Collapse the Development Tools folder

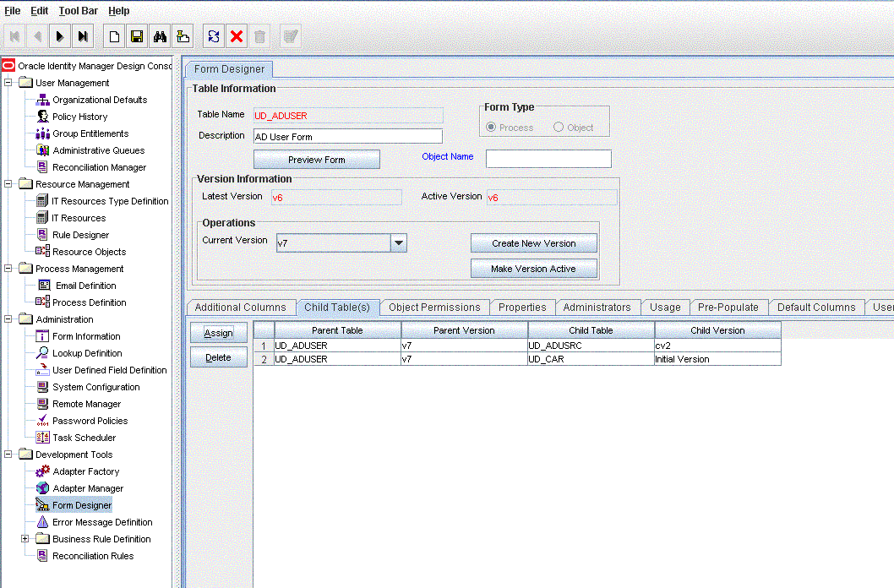coord(8,455)
